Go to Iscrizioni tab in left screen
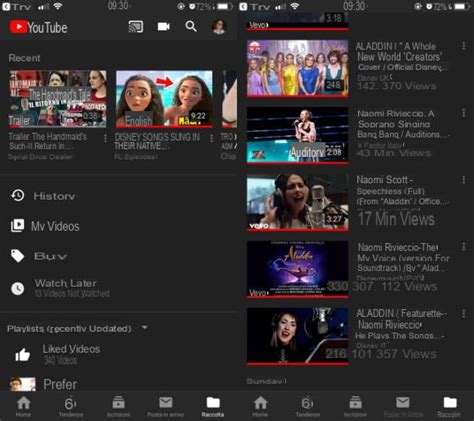Viewport: 474px width, 421px height. point(118,407)
